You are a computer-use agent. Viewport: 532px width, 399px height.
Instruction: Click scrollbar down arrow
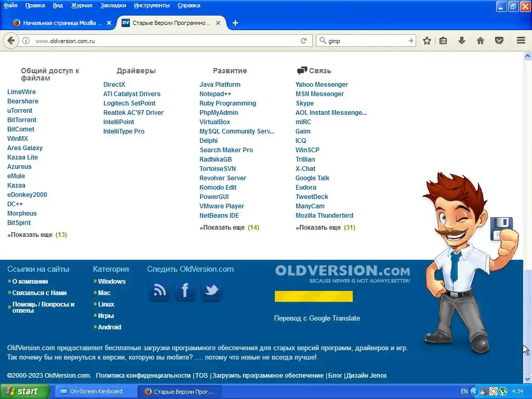coord(528,379)
